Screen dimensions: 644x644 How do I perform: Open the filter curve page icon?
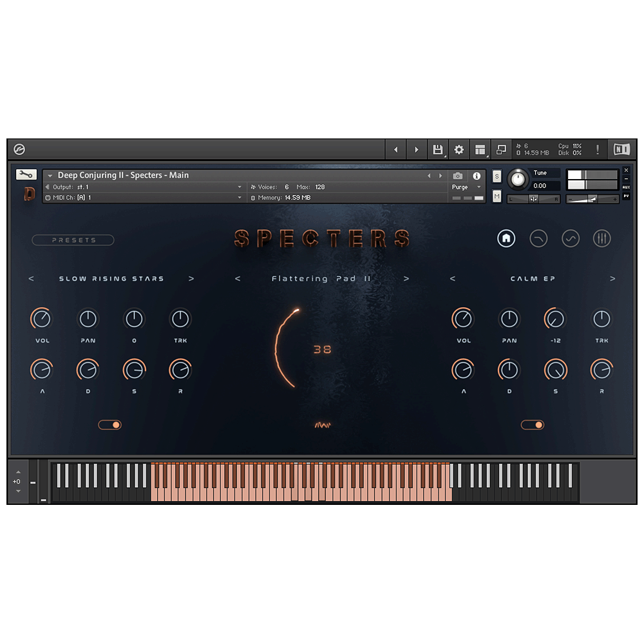pyautogui.click(x=538, y=238)
